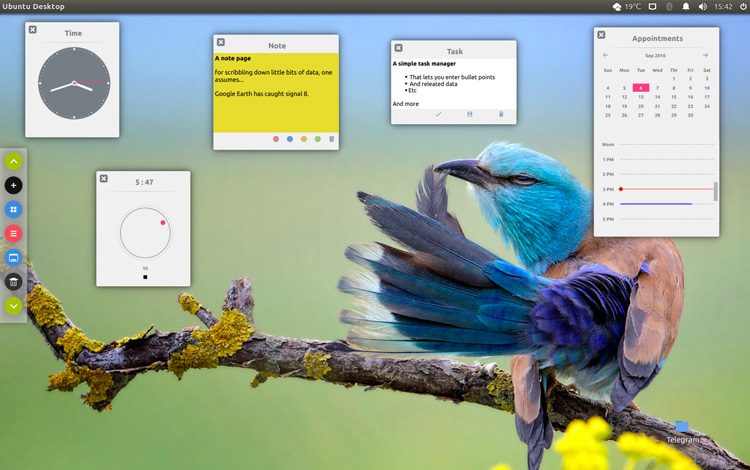Click the 5 PM time slot row
The image size is (750, 470).
coord(658,219)
